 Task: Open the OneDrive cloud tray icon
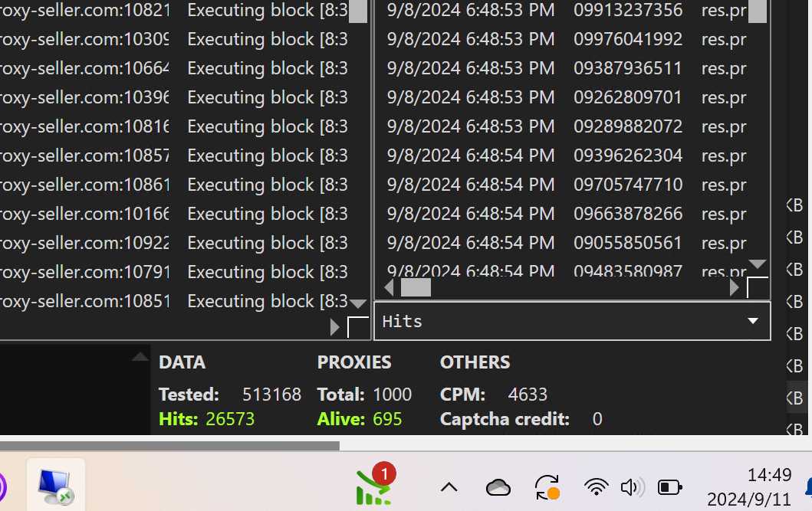tap(498, 487)
